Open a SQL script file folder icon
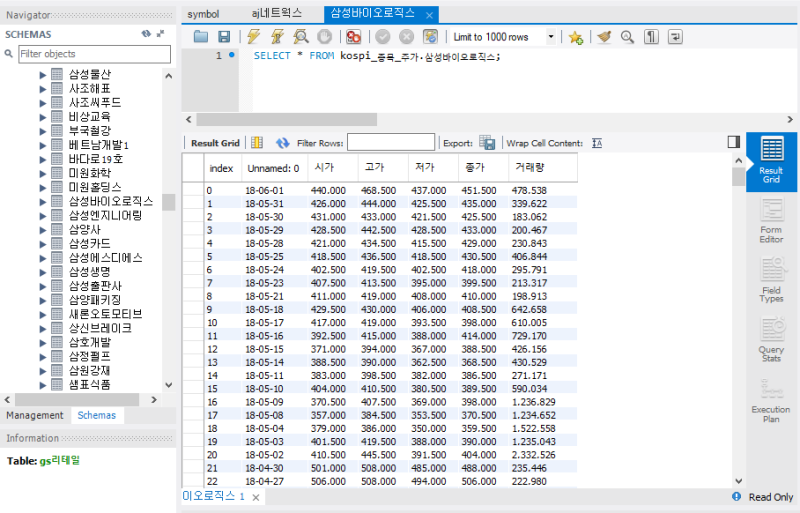The image size is (800, 513). (x=201, y=37)
